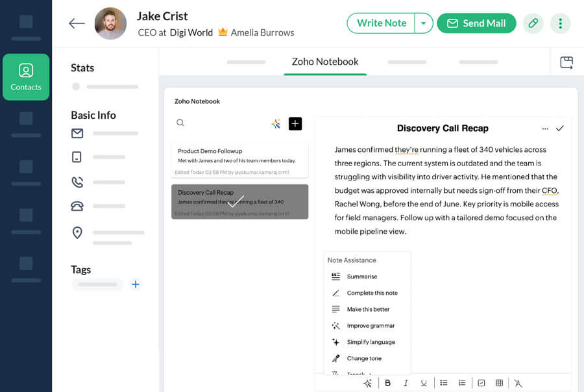This screenshot has width=584, height=392.
Task: Click the Basic Info heading
Action: click(93, 115)
